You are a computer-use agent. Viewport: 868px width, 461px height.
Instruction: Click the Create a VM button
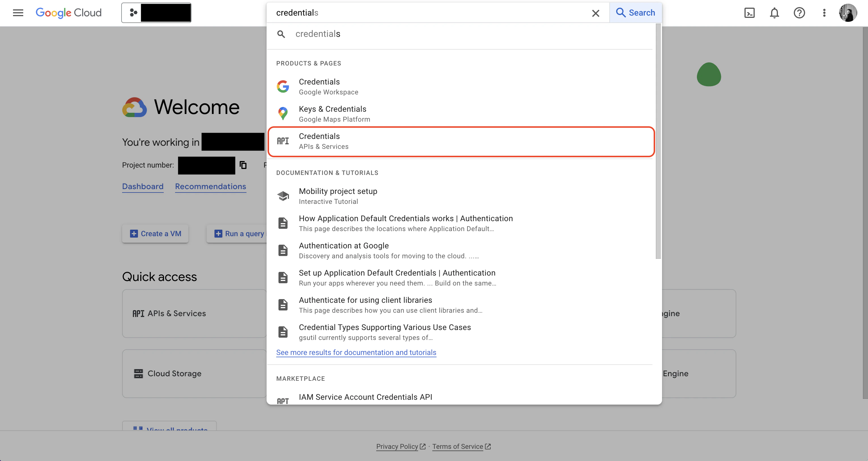(155, 233)
